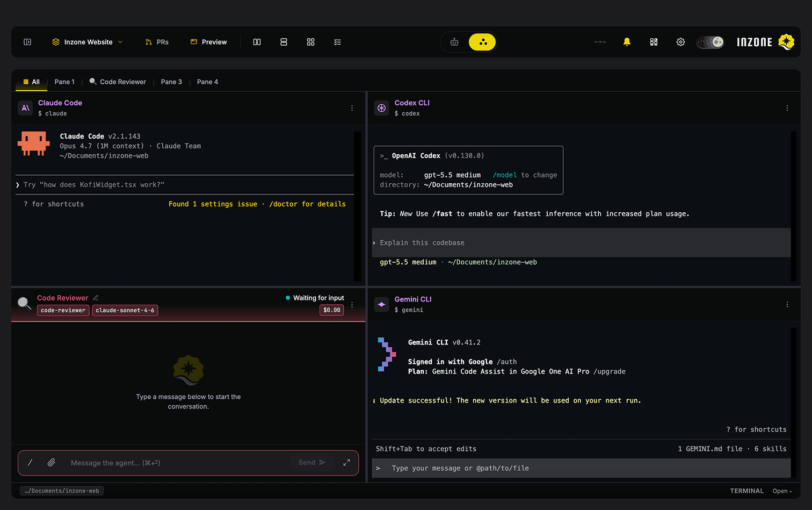Click the claude-sonnet-4-6 model badge

(x=125, y=311)
